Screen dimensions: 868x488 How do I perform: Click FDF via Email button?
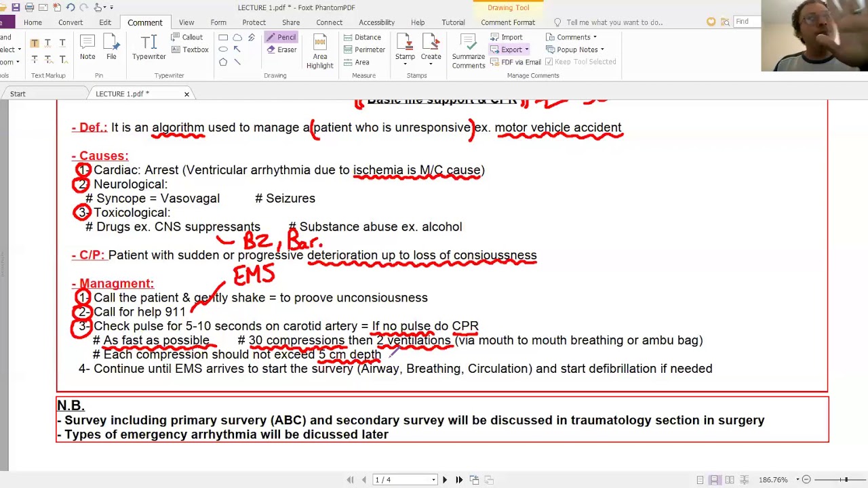(515, 62)
